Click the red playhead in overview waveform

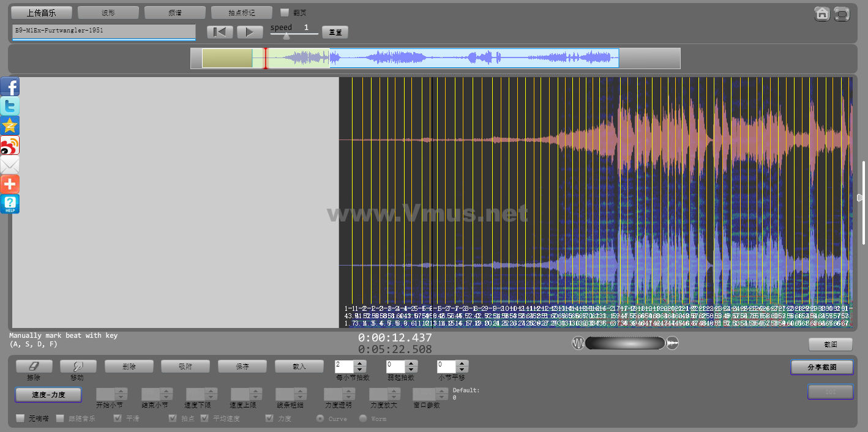coord(265,58)
